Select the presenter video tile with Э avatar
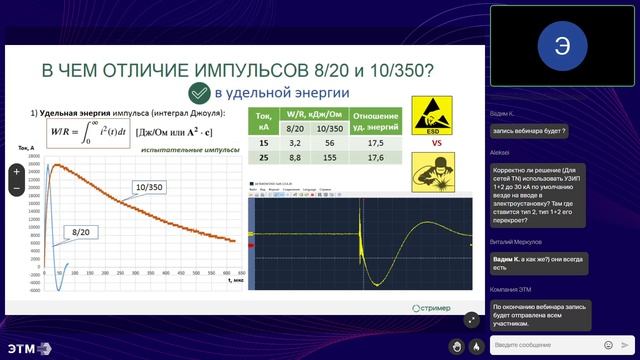This screenshot has width=640, height=360. [562, 46]
